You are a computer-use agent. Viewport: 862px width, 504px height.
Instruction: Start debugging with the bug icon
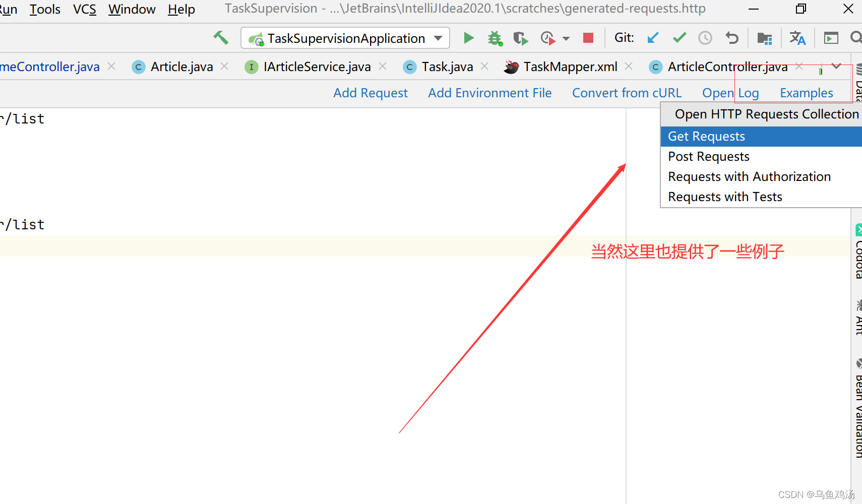coord(495,38)
